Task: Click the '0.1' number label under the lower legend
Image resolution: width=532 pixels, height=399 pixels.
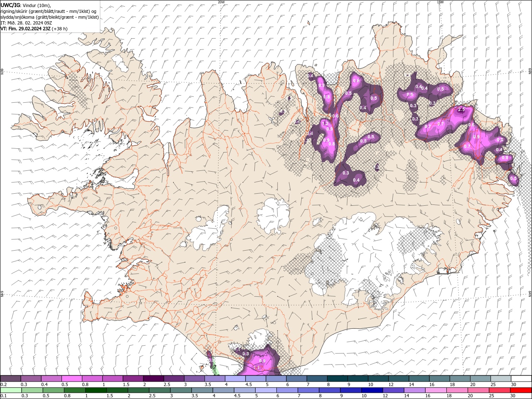Action: (3, 396)
